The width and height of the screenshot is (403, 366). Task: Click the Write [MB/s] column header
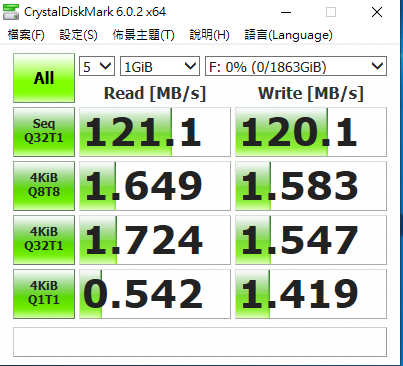[x=311, y=93]
